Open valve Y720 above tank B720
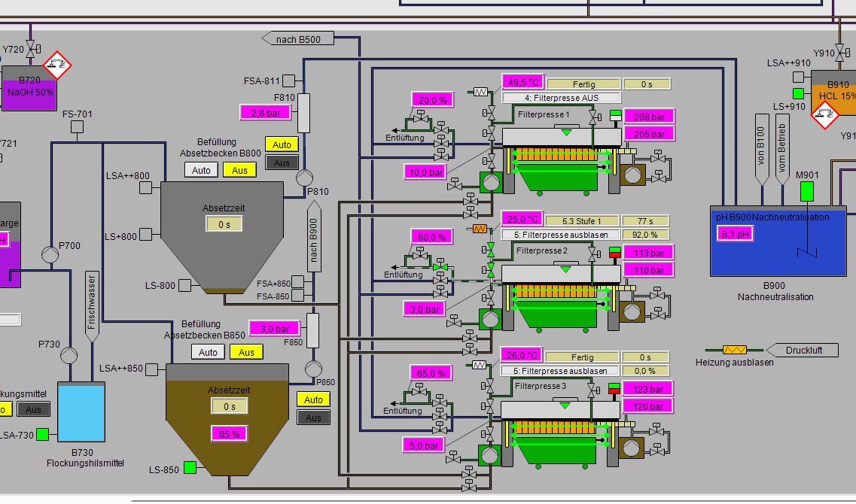This screenshot has width=856, height=504. click(30, 49)
